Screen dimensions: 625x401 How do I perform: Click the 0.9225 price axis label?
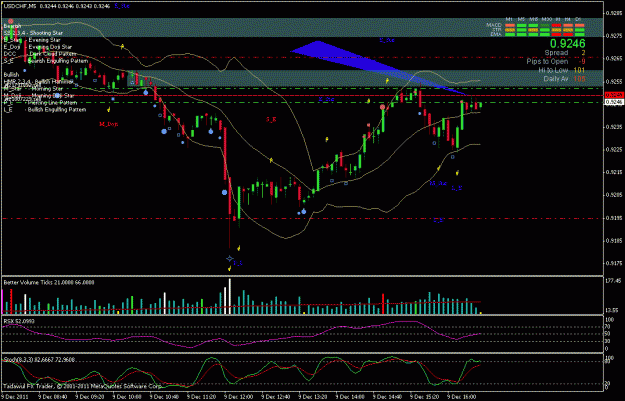point(614,149)
